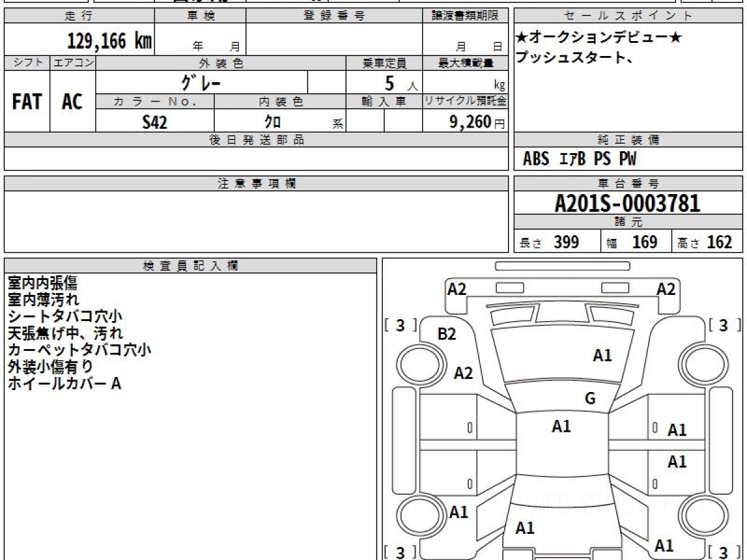Screen dimensions: 747x560
Task: Click the ★オークションデビュー★ sales point line
Action: (x=599, y=39)
